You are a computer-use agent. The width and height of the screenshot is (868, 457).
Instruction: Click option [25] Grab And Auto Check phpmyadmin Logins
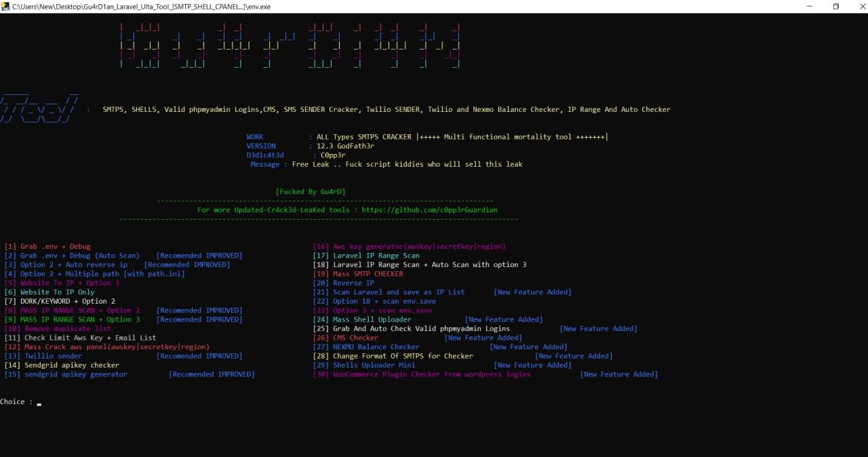[412, 329]
